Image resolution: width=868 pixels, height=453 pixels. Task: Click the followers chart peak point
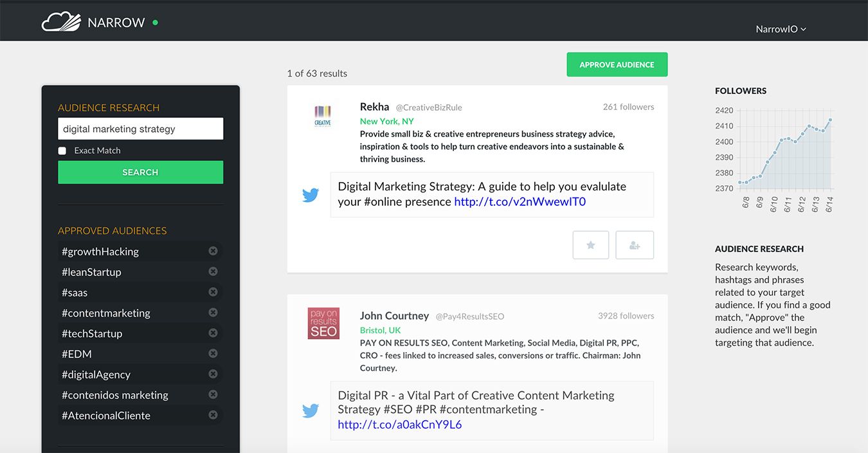coord(829,119)
